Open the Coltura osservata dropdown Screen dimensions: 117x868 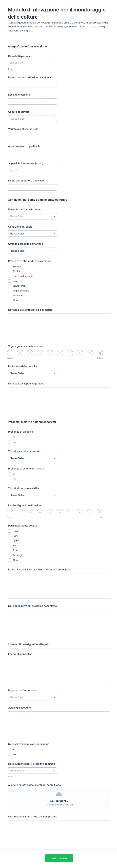32,119
